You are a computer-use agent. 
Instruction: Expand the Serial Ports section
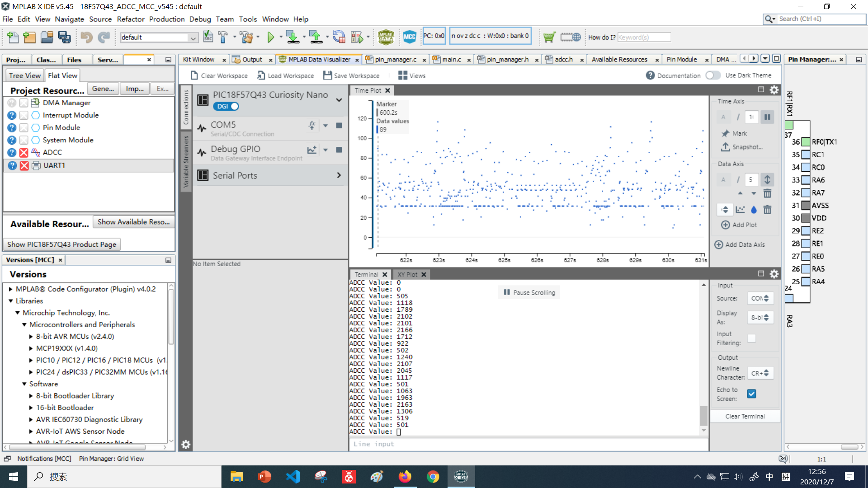339,175
